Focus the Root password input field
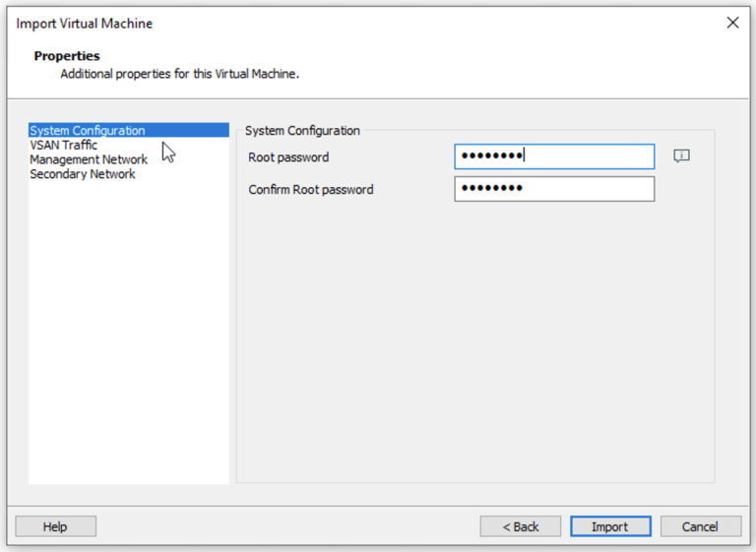Viewport: 756px width, 552px height. point(554,156)
